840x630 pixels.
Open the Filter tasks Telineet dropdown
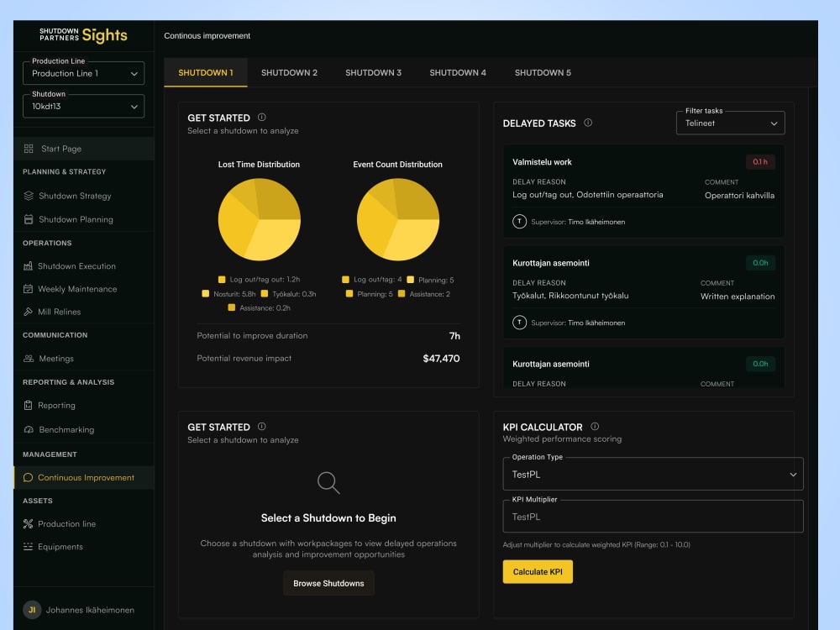[730, 123]
